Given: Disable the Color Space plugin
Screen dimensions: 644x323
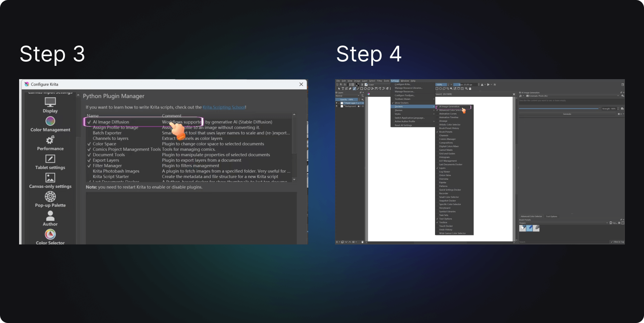Looking at the screenshot, I should pos(89,144).
